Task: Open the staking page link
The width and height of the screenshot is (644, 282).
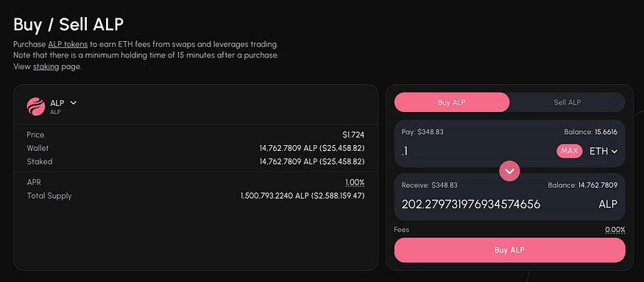Action: (x=46, y=66)
